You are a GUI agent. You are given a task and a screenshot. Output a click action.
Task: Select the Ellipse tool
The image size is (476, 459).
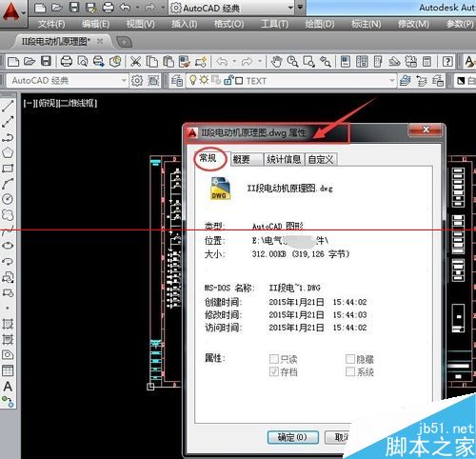point(8,246)
